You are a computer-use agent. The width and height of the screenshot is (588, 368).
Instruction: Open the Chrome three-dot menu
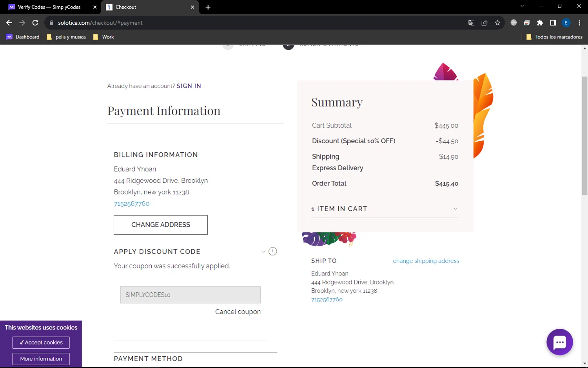click(x=579, y=23)
